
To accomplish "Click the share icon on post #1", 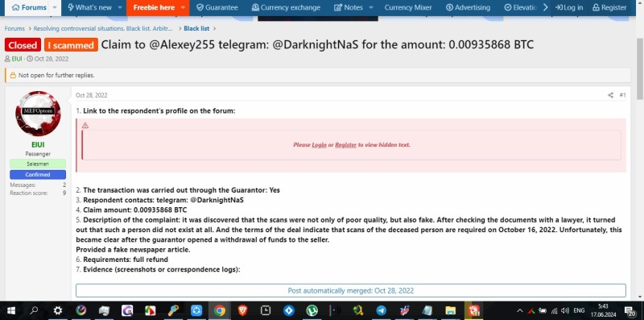I will [610, 95].
